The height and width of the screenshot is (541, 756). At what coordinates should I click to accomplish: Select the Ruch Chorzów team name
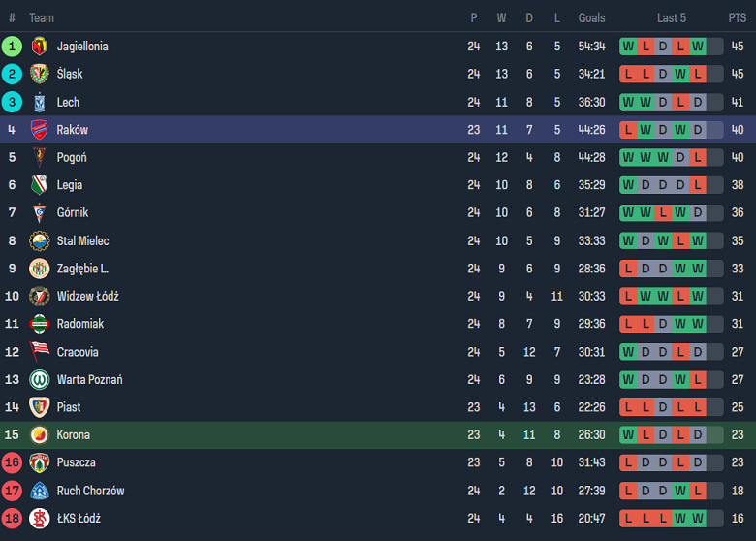point(90,491)
